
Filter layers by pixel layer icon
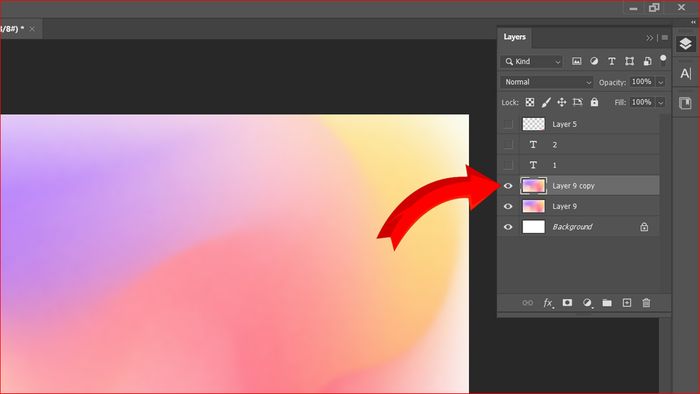click(x=576, y=62)
